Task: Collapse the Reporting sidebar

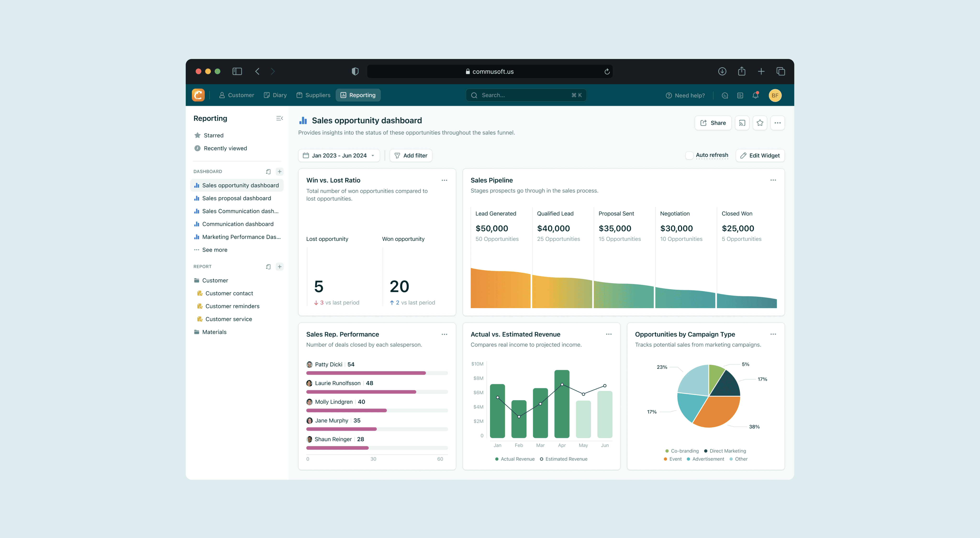Action: (280, 118)
